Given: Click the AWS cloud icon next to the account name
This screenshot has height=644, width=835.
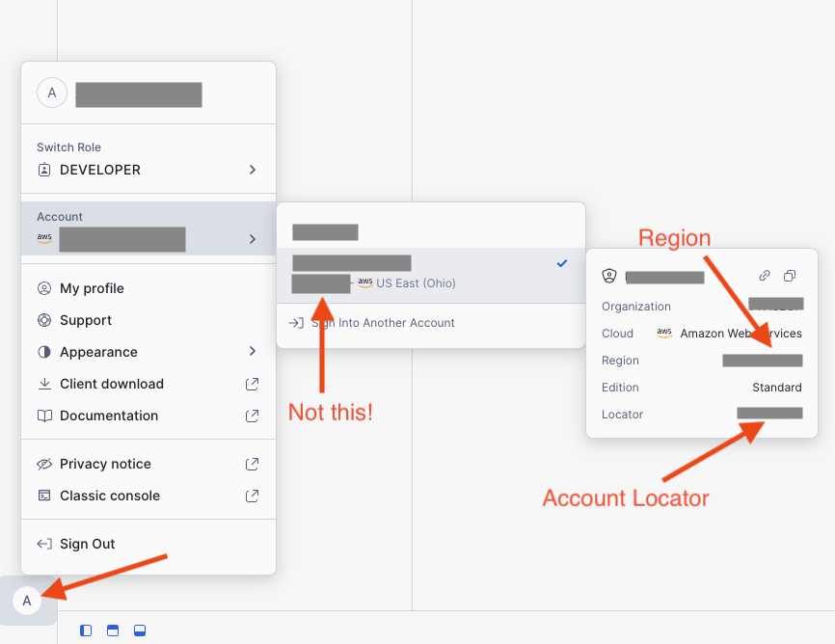Looking at the screenshot, I should pos(43,238).
